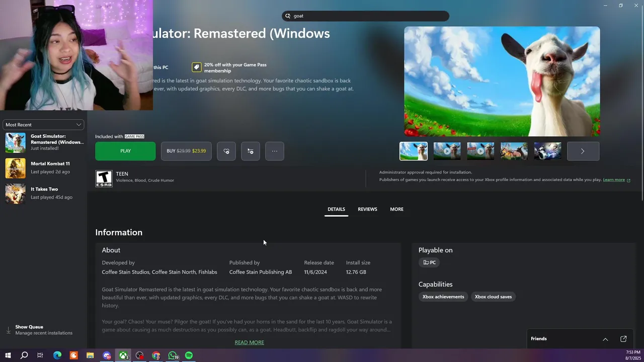
Task: Select Goat Simulator Remastered in sidebar
Action: 44,142
